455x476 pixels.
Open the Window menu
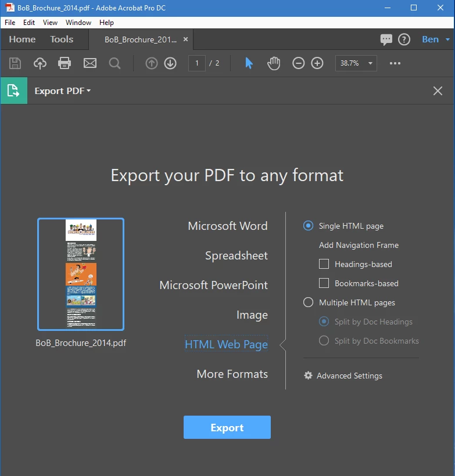click(78, 23)
